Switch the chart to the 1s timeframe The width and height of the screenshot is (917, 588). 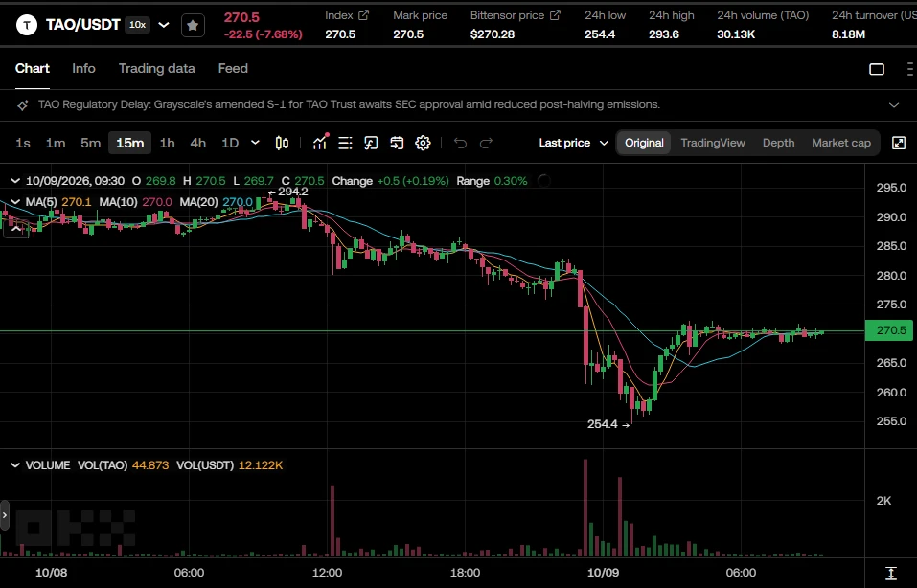tap(23, 144)
